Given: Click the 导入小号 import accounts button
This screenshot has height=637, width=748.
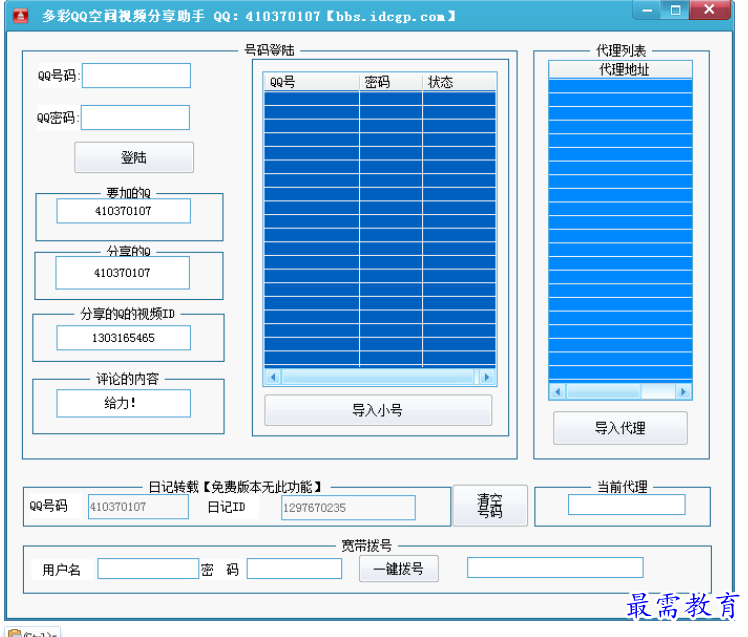Looking at the screenshot, I should (378, 410).
